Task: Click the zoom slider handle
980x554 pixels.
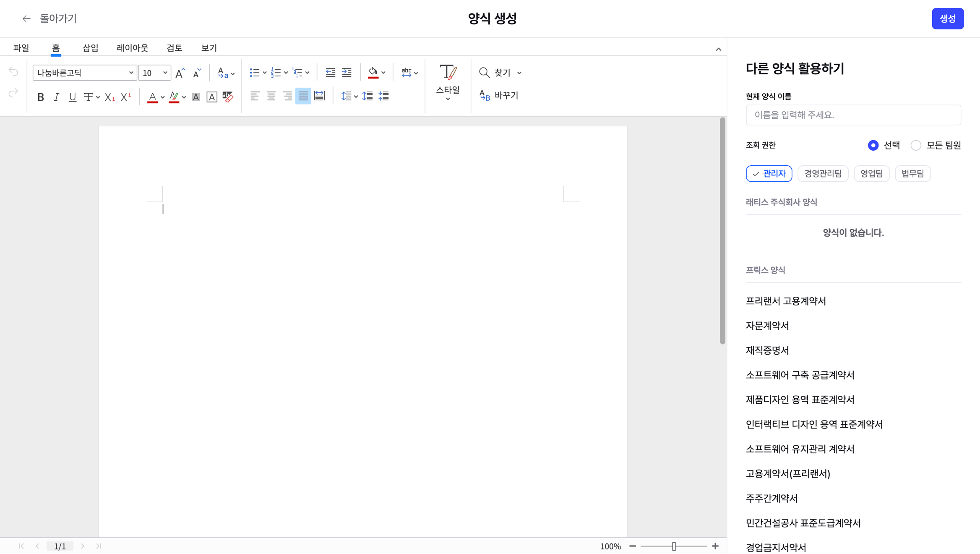Action: click(x=674, y=546)
